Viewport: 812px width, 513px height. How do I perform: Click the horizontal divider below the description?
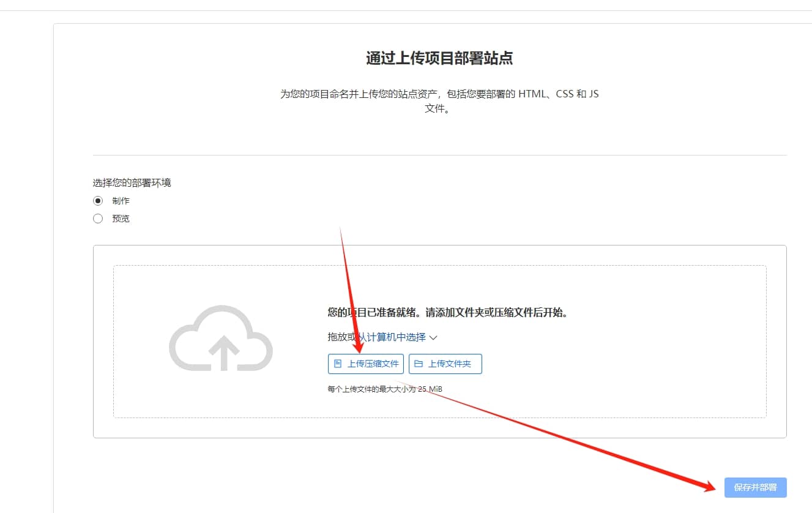coord(439,155)
